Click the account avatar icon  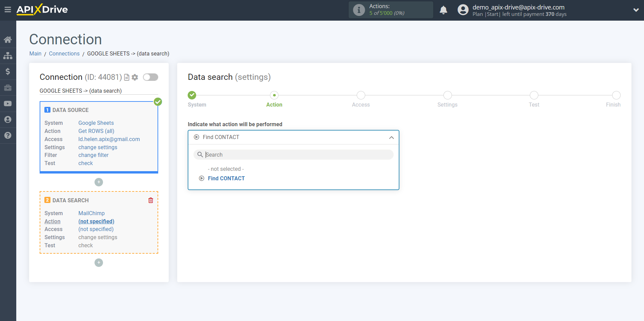[x=463, y=10]
